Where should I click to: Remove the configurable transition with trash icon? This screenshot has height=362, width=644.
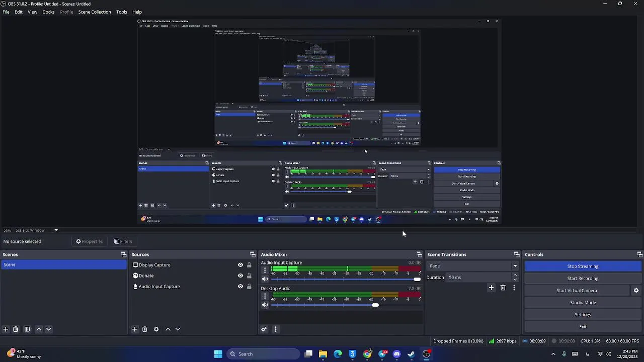(x=503, y=288)
